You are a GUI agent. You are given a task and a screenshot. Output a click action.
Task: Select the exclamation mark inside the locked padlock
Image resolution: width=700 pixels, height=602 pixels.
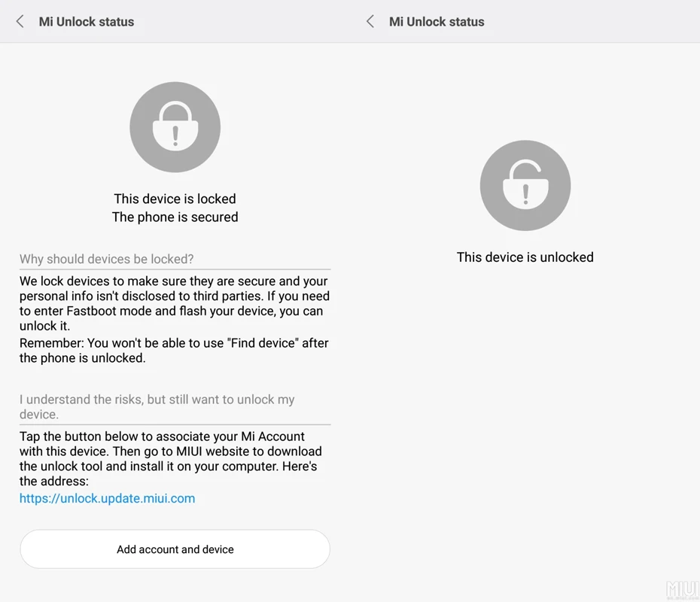click(x=175, y=133)
